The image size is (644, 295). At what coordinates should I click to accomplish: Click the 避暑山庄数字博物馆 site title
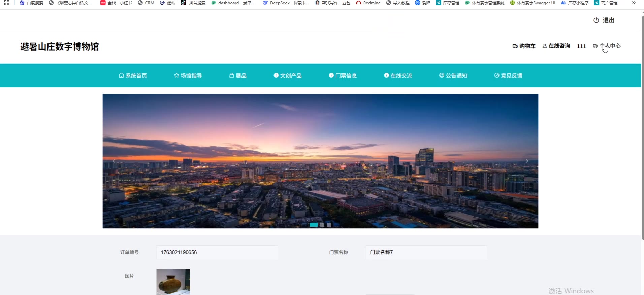59,46
